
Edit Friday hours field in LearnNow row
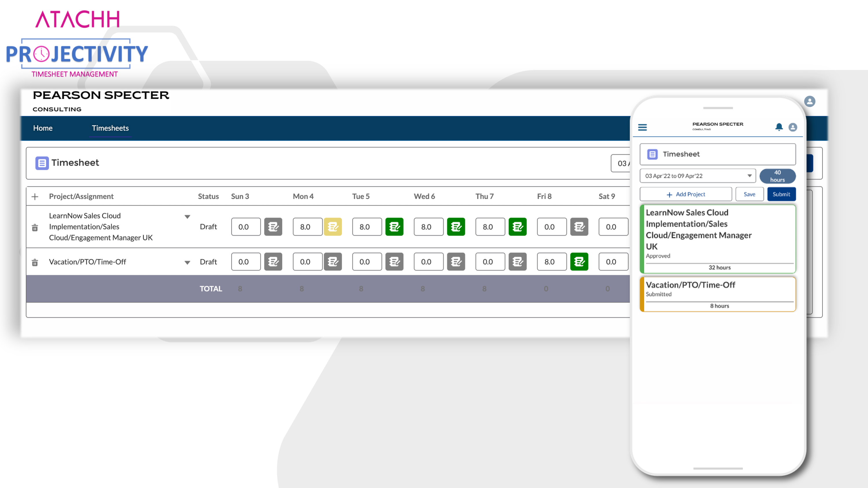pos(552,227)
